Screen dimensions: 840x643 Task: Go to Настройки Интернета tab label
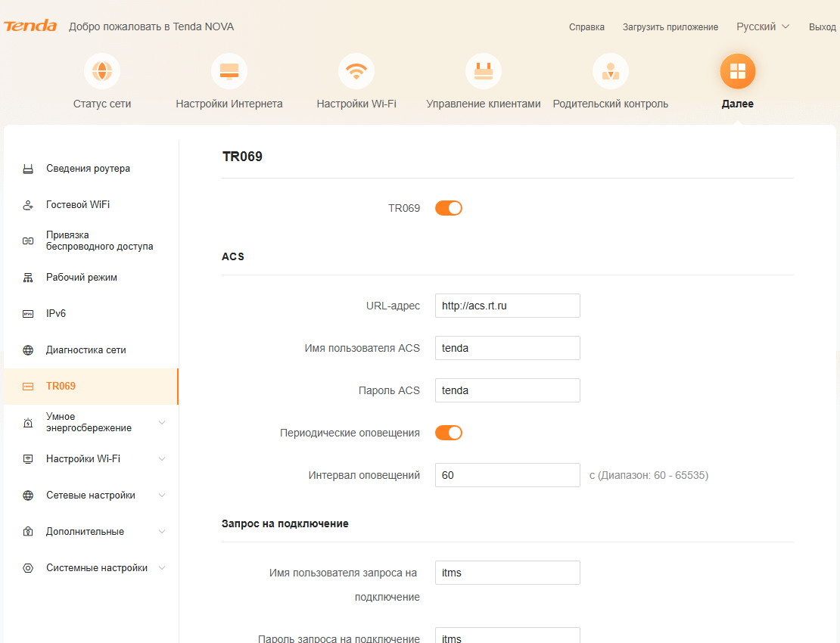click(229, 104)
